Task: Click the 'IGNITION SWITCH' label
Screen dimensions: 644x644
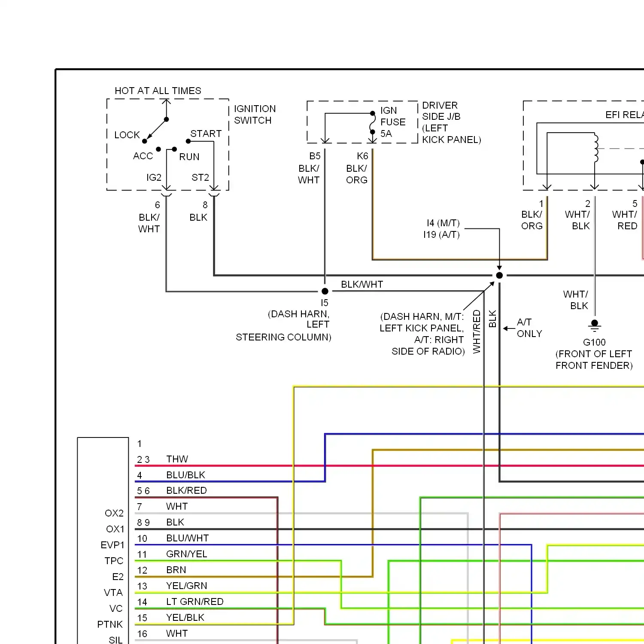Action: 255,115
